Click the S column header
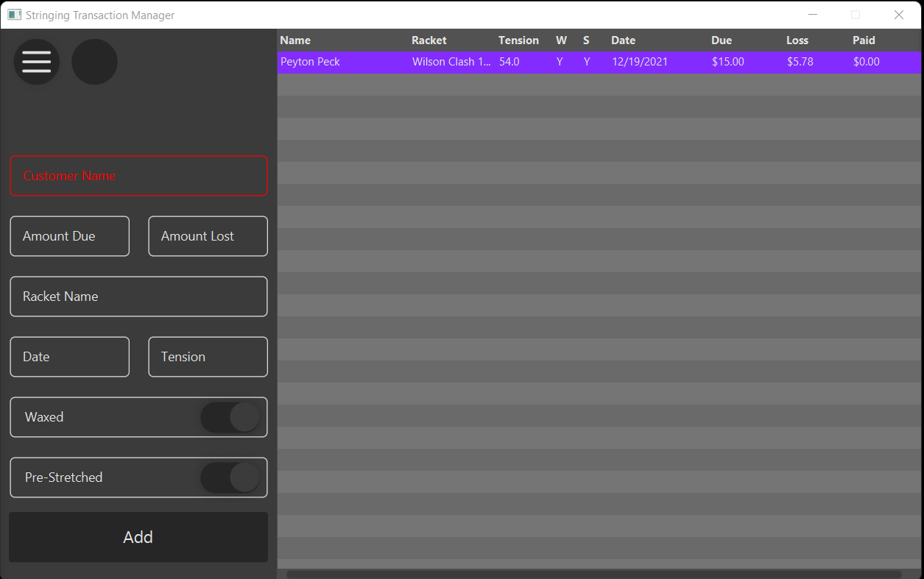This screenshot has width=924, height=579. (x=586, y=40)
